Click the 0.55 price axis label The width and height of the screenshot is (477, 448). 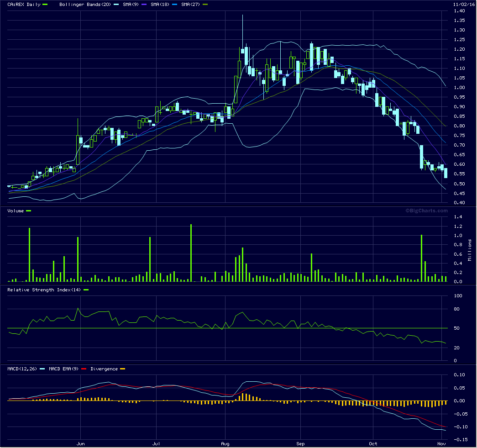coord(459,174)
